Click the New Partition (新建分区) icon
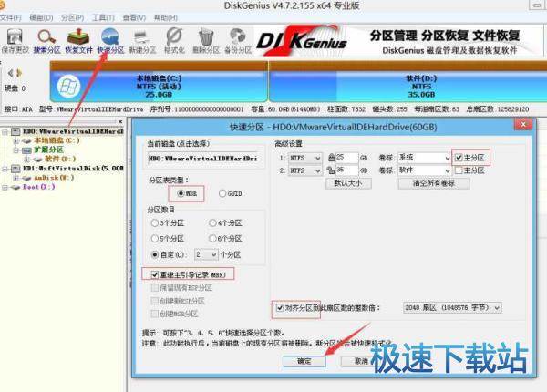Viewport: 547px width, 392px height. [x=142, y=41]
